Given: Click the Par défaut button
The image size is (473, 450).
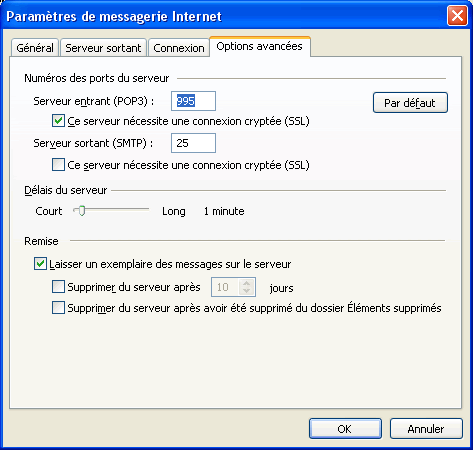Looking at the screenshot, I should coord(410,103).
